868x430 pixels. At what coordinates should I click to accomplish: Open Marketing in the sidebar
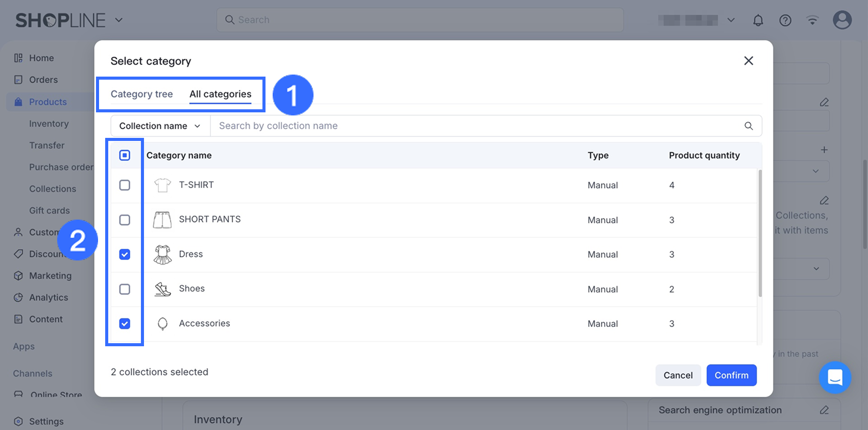[50, 276]
